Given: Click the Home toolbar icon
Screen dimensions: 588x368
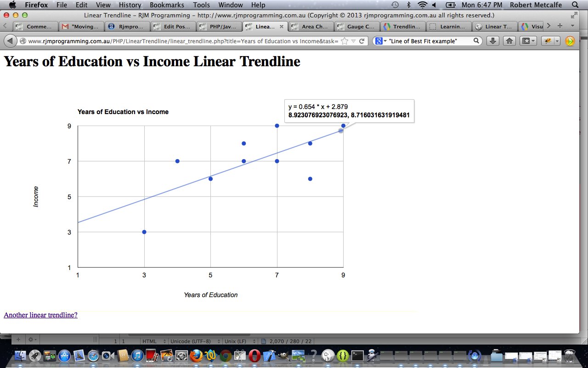Looking at the screenshot, I should pyautogui.click(x=509, y=40).
